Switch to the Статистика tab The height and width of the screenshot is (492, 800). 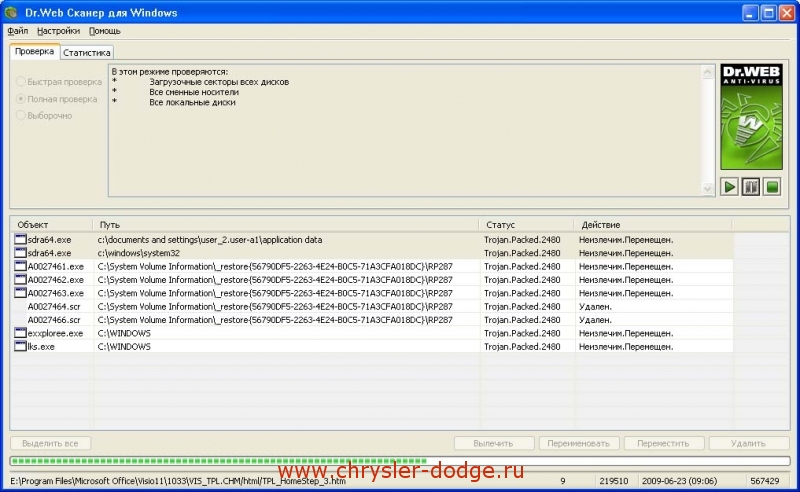(x=87, y=53)
